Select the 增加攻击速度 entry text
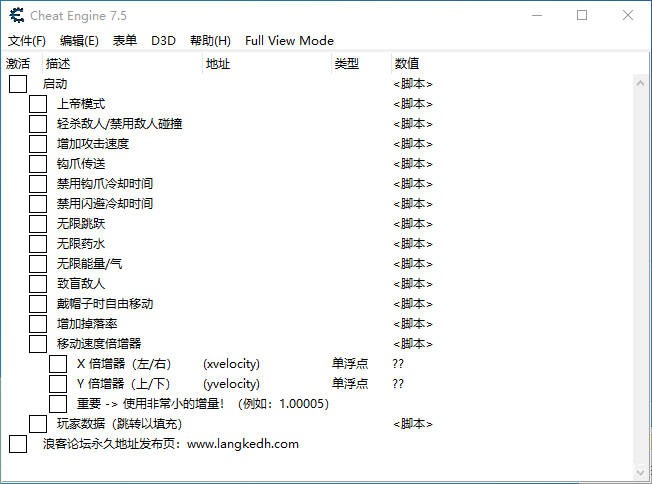This screenshot has width=652, height=484. coord(93,143)
